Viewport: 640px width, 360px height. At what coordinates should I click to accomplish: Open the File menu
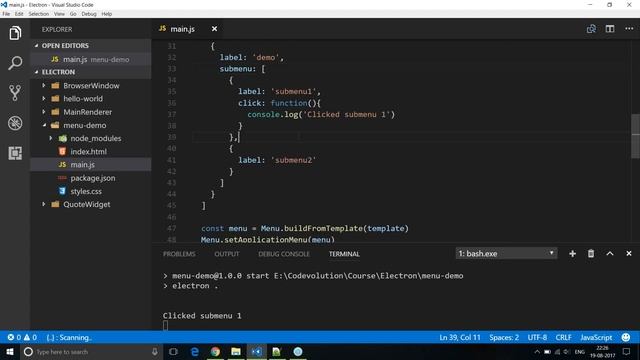[x=6, y=14]
